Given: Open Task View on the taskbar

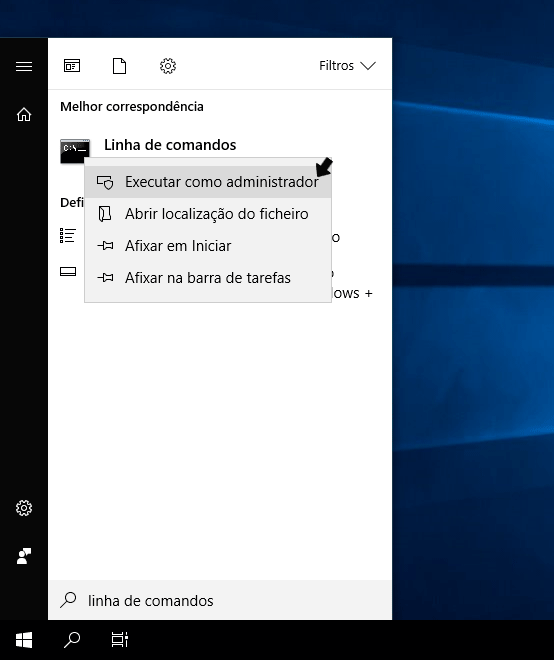Looking at the screenshot, I should [120, 640].
